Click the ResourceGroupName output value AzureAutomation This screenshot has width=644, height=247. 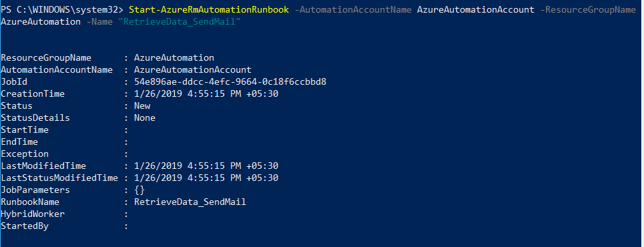pyautogui.click(x=174, y=57)
